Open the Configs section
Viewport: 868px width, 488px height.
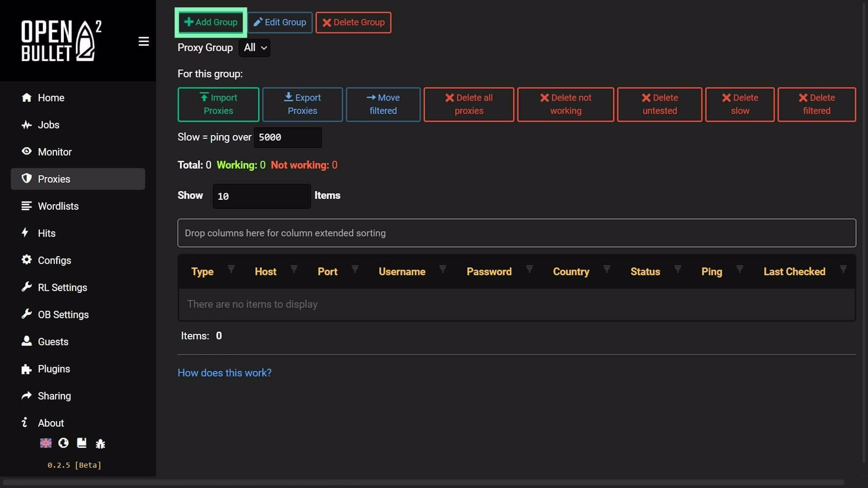tap(78, 260)
